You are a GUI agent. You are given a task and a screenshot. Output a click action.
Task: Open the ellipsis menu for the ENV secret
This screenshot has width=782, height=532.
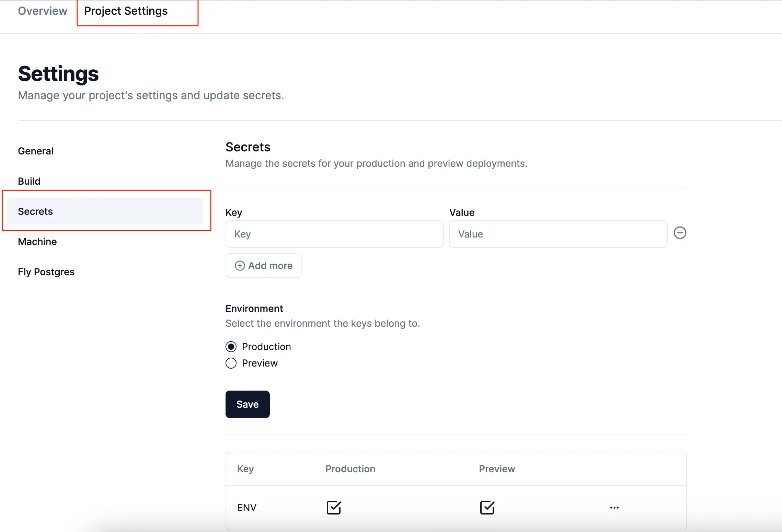click(x=614, y=508)
